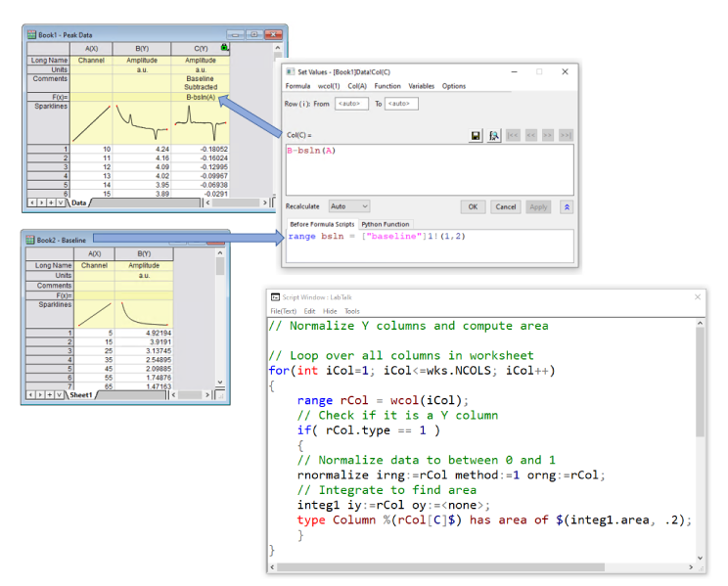Image resolution: width=728 pixels, height=586 pixels.
Task: Select the Before Formula Scripts tab
Action: click(x=322, y=224)
